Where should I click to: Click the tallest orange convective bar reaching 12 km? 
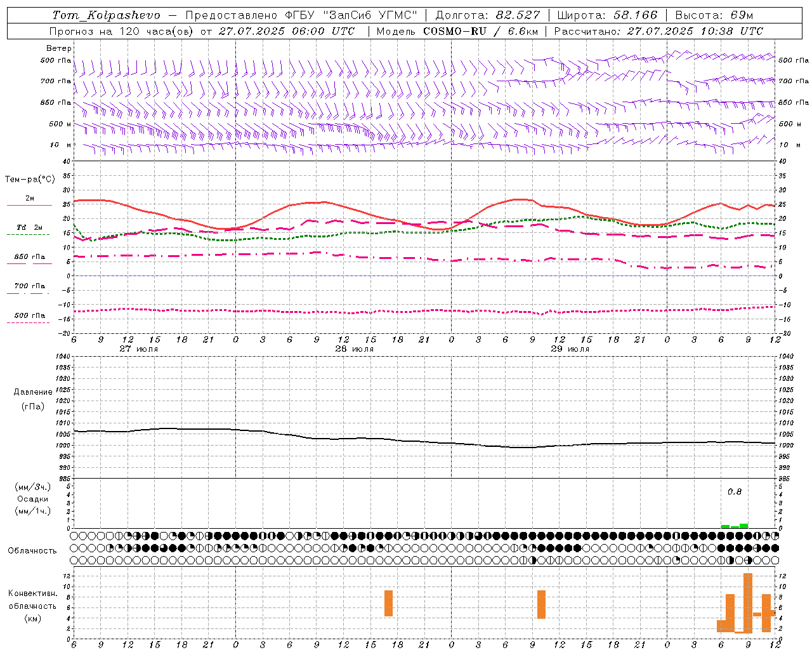coord(748,603)
